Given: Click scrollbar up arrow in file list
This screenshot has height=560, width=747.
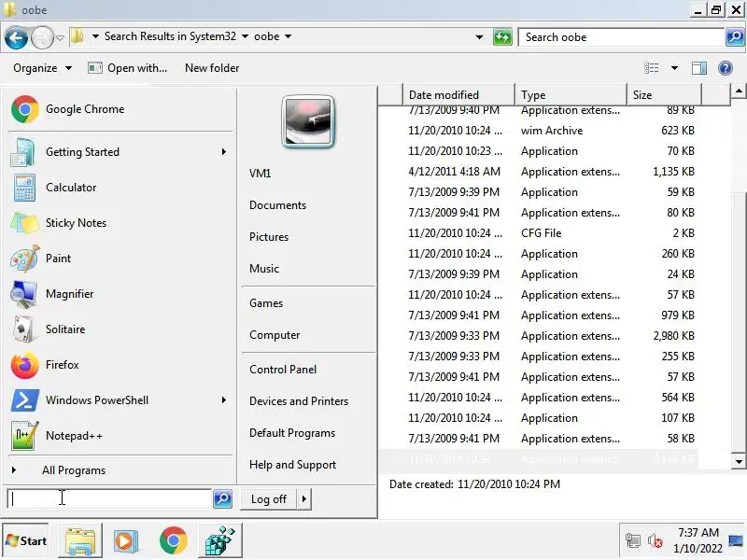Looking at the screenshot, I should point(739,91).
